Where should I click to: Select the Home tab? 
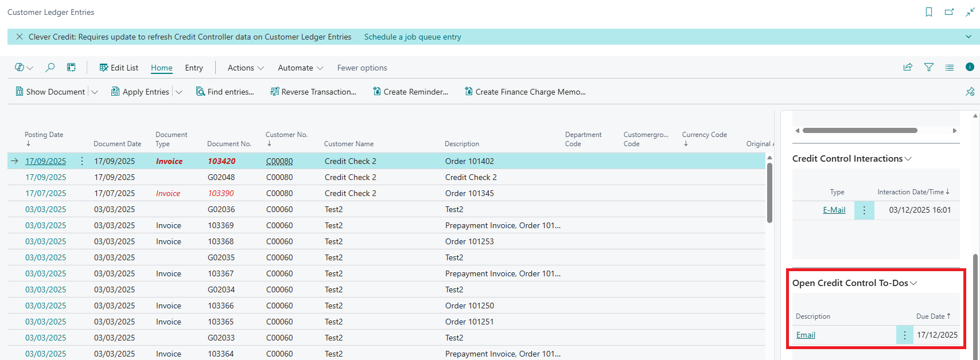(162, 68)
